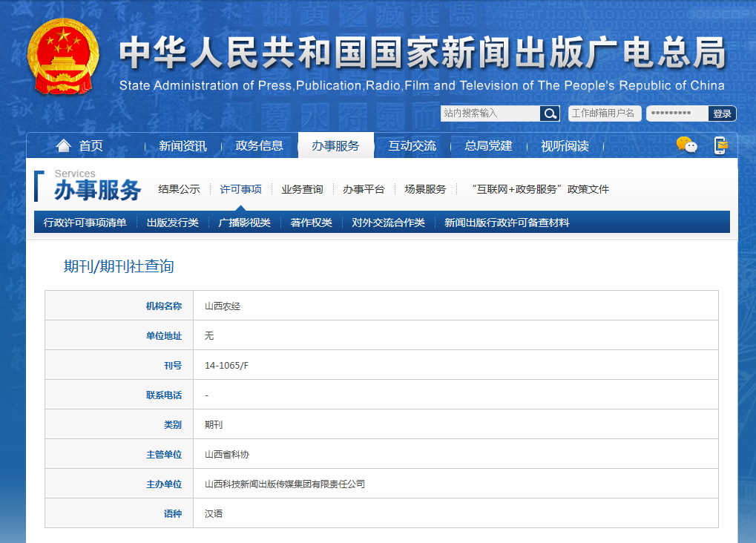The width and height of the screenshot is (756, 543).
Task: Select 业务查询 sub-menu link
Action: [302, 189]
